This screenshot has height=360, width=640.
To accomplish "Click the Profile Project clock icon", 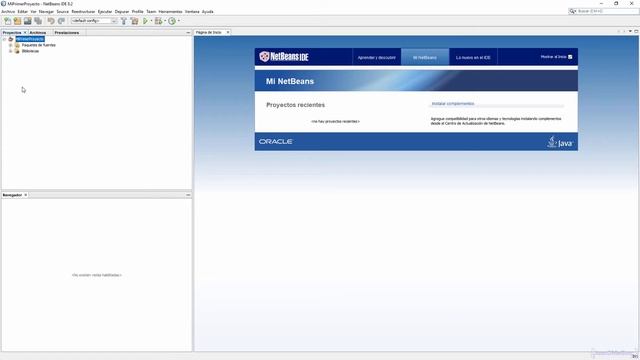I will click(172, 21).
